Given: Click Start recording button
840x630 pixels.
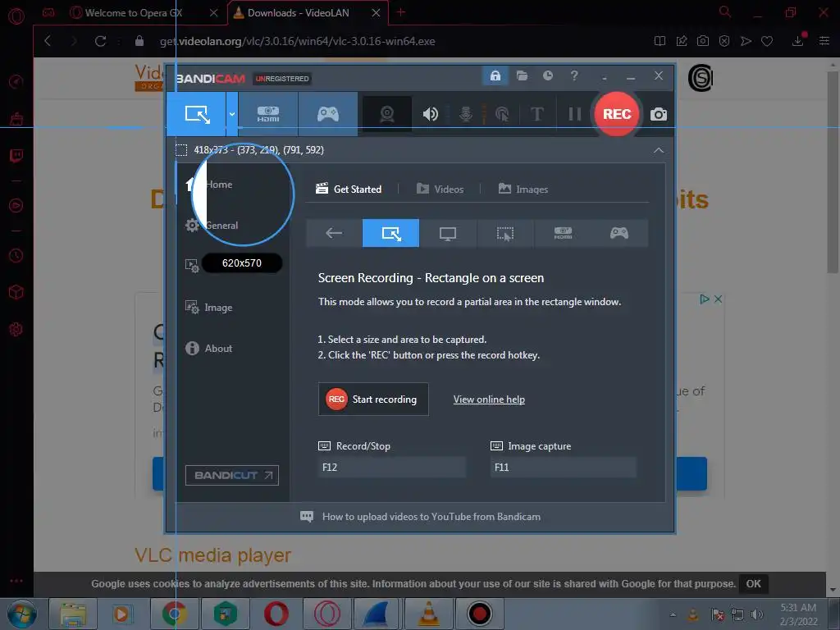Looking at the screenshot, I should [x=373, y=399].
